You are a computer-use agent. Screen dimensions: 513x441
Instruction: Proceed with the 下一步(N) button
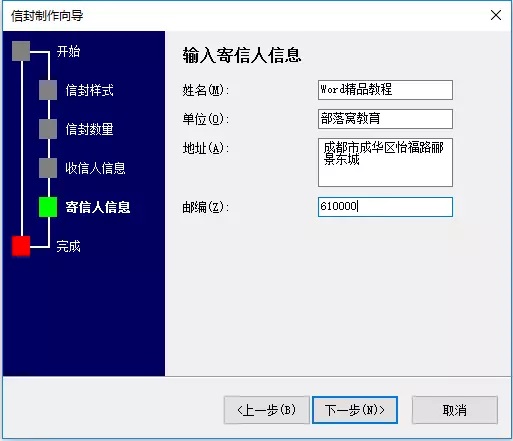click(355, 410)
